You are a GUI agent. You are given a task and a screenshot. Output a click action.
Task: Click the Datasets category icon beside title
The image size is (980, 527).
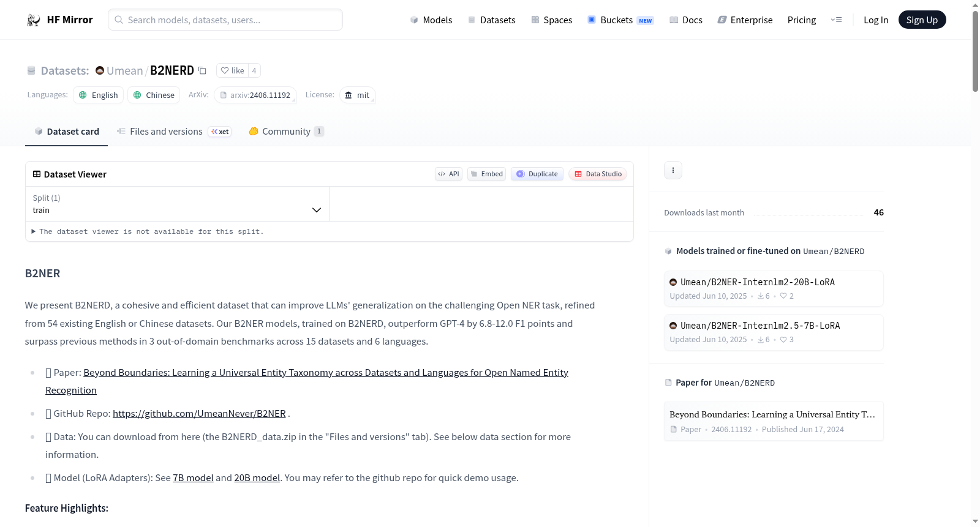tap(31, 71)
